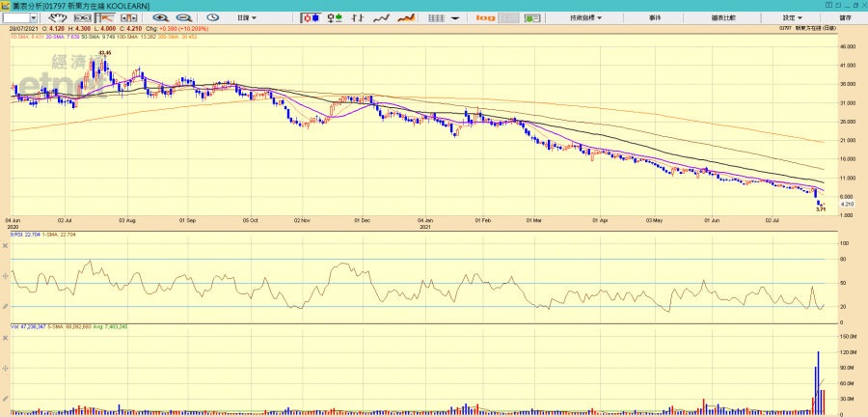Open the 技術指標 dropdown menu
The image size is (868, 417).
[584, 17]
